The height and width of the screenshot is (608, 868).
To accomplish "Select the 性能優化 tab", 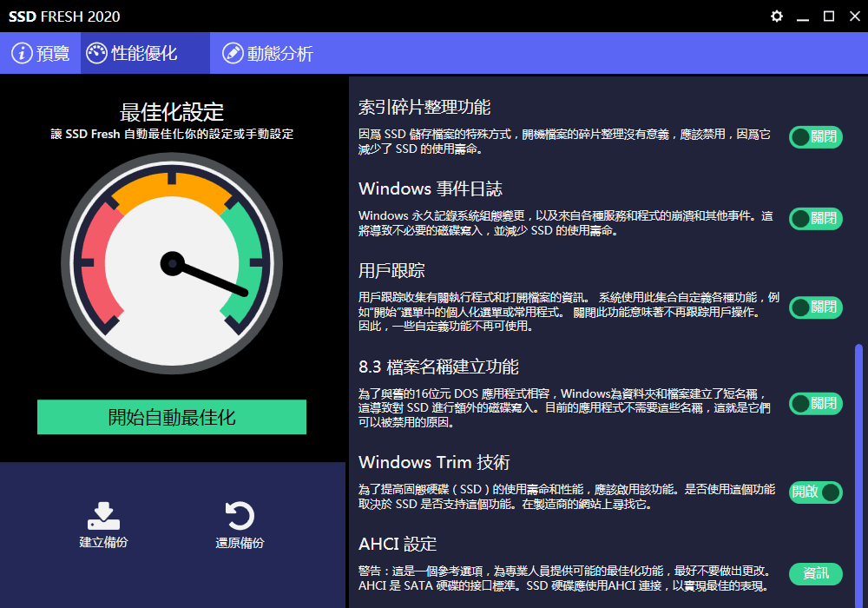I will (145, 54).
